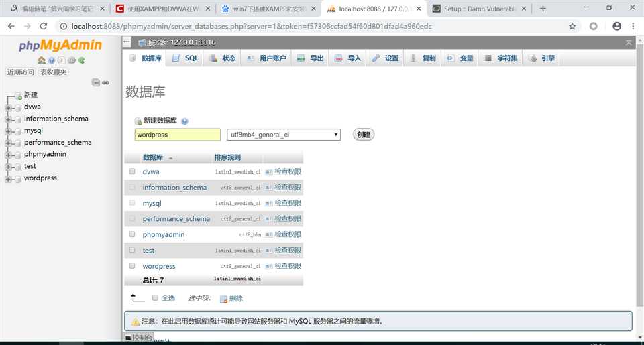Open Chrome three-dot menu
The image size is (644, 345).
point(633,26)
